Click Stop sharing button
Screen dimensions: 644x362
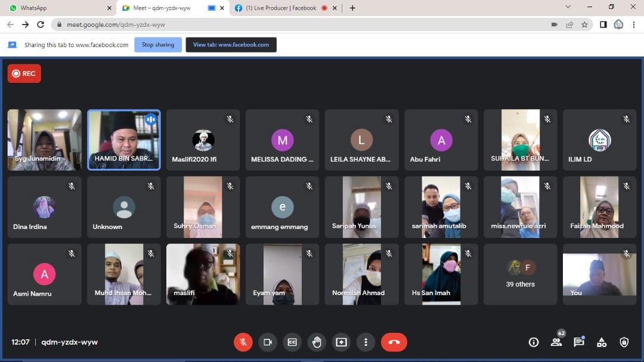click(x=158, y=45)
